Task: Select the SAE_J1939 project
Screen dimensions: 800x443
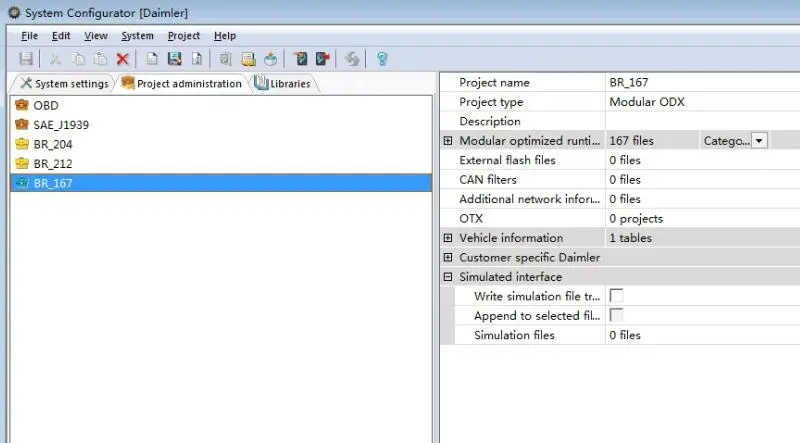Action: (59, 125)
